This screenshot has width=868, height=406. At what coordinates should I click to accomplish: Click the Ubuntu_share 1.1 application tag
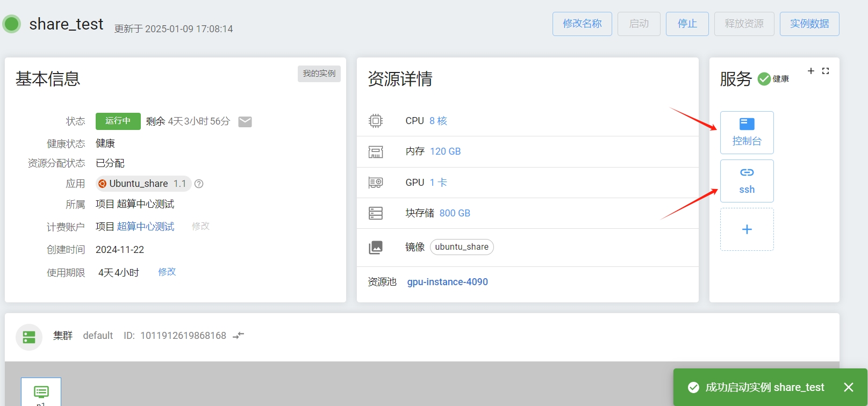point(144,184)
